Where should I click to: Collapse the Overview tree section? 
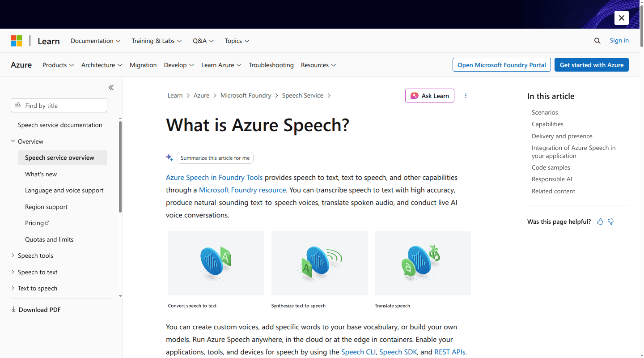[13, 141]
